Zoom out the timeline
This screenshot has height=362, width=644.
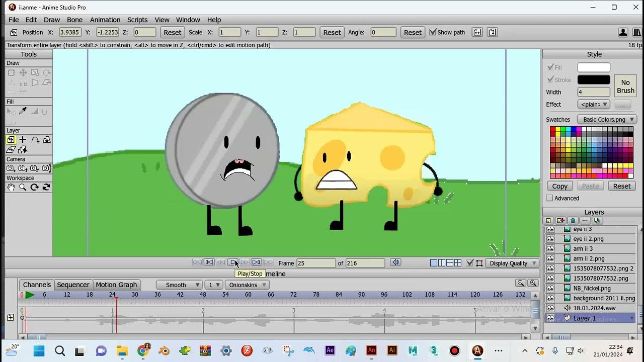521,283
